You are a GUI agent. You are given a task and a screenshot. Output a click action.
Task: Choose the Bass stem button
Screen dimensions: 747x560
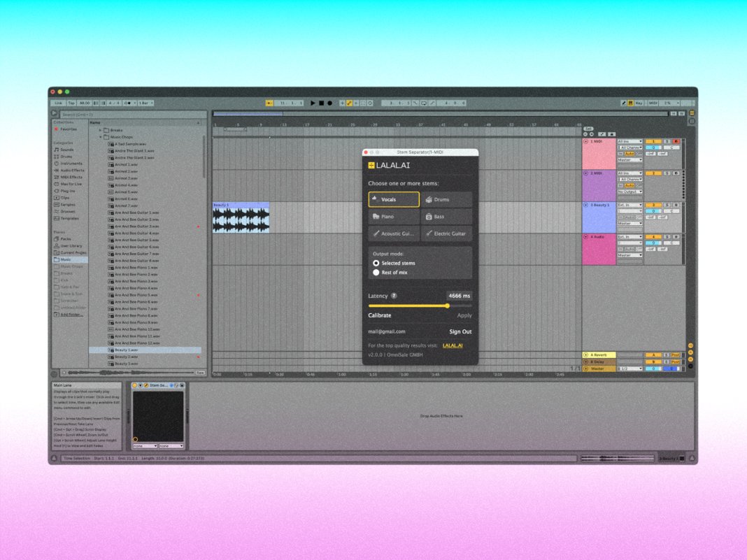pos(446,217)
